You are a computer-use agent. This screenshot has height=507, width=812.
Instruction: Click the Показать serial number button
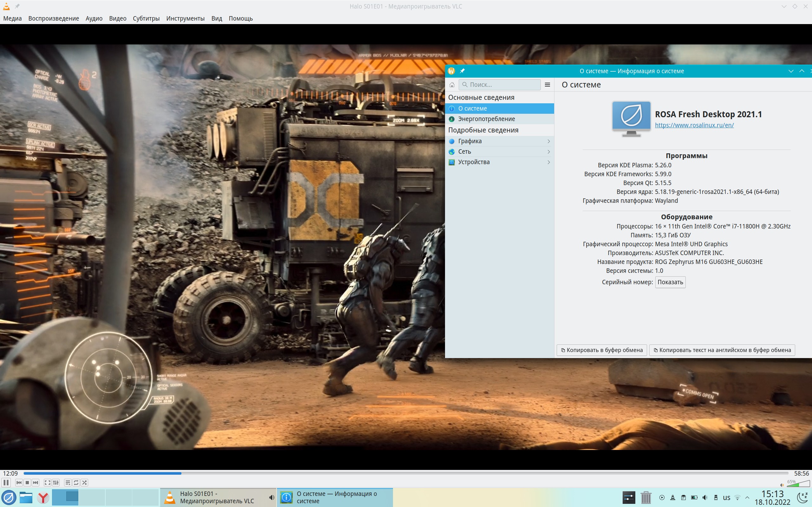pyautogui.click(x=670, y=282)
